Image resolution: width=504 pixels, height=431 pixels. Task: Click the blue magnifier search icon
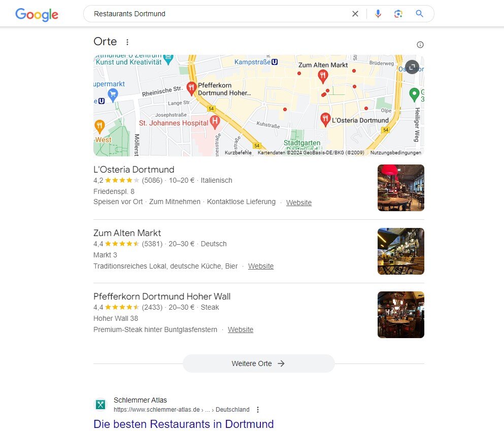[419, 14]
